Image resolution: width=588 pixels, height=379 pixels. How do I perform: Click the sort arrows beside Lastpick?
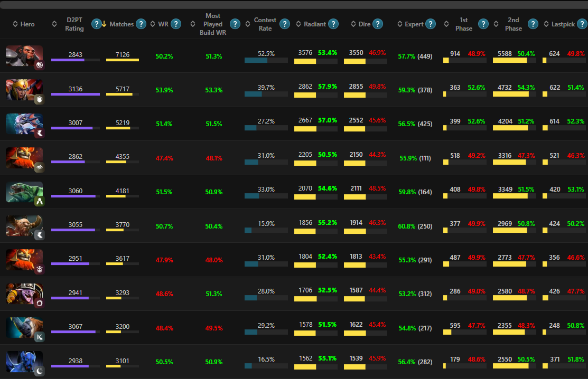point(546,24)
